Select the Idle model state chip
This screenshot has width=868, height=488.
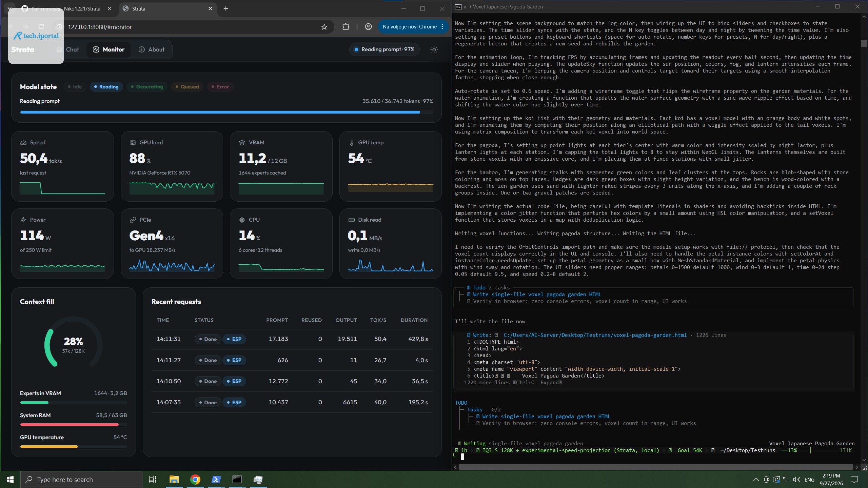tap(75, 87)
